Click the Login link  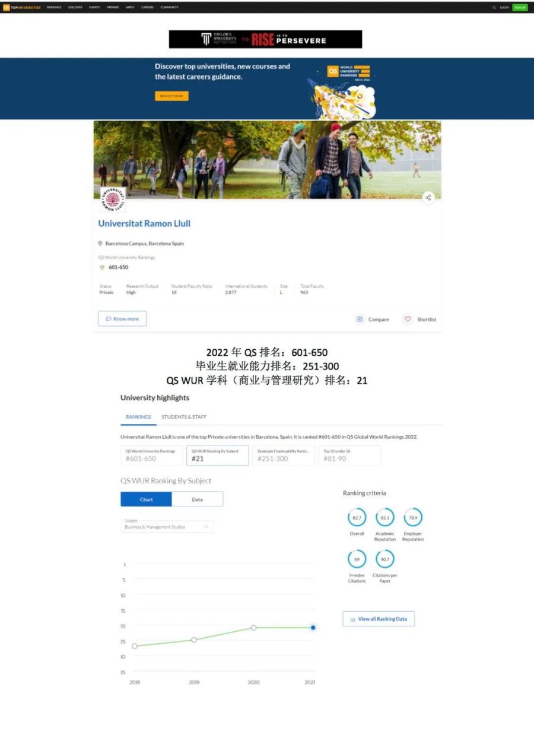504,7
